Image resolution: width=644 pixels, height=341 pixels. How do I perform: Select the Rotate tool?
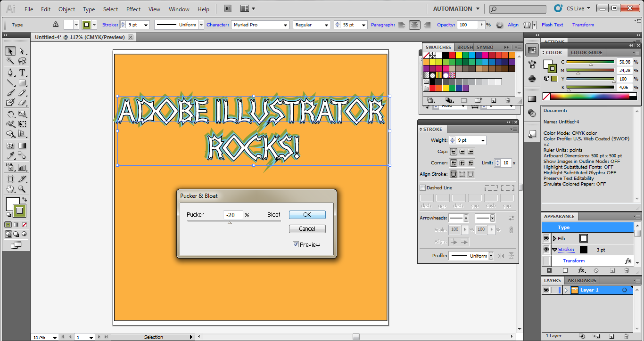coord(10,114)
